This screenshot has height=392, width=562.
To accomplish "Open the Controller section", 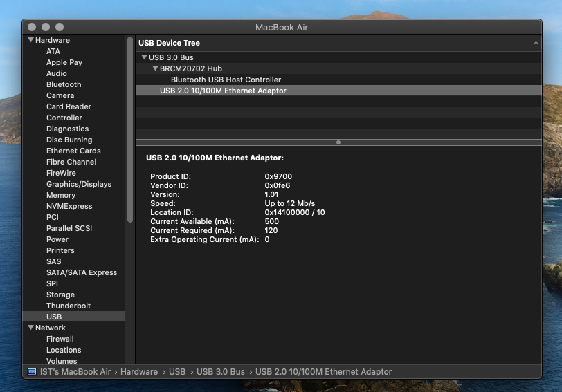I will click(64, 118).
